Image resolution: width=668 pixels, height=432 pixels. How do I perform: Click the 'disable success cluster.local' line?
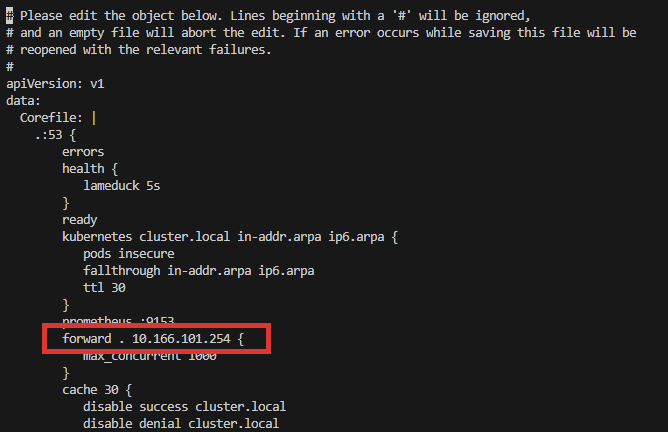(x=185, y=407)
